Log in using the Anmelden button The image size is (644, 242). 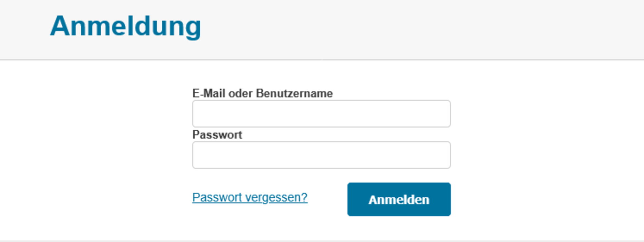(x=399, y=199)
